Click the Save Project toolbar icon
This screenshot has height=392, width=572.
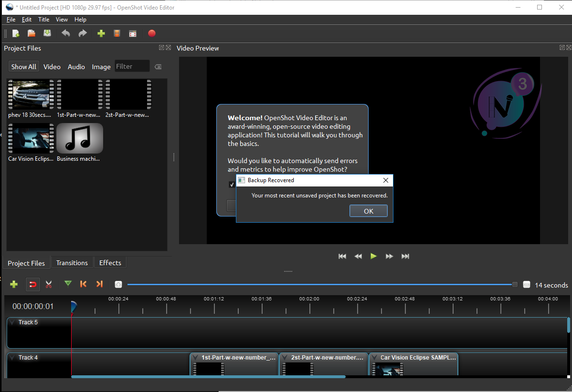click(x=47, y=33)
